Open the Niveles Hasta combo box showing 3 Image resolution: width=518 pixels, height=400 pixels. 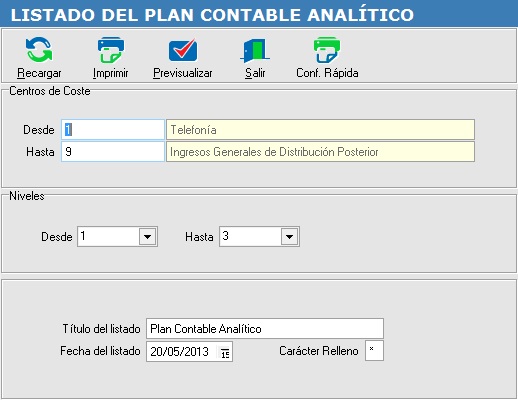click(259, 237)
